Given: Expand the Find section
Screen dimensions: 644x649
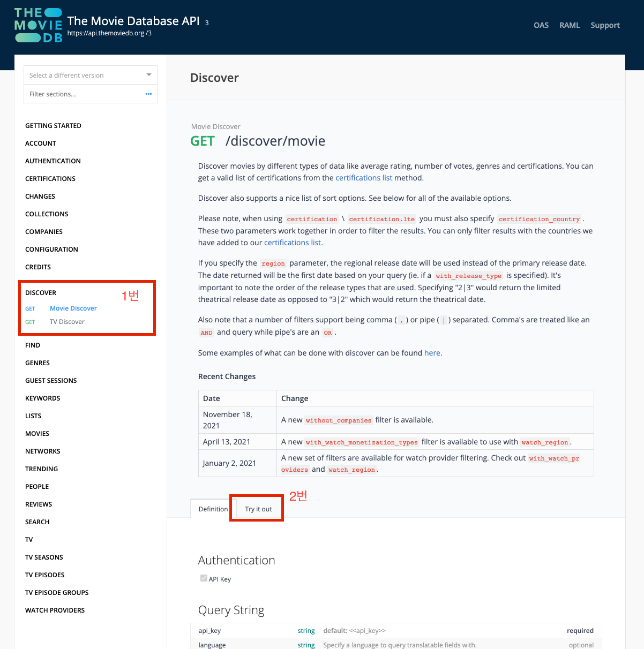Looking at the screenshot, I should 33,345.
